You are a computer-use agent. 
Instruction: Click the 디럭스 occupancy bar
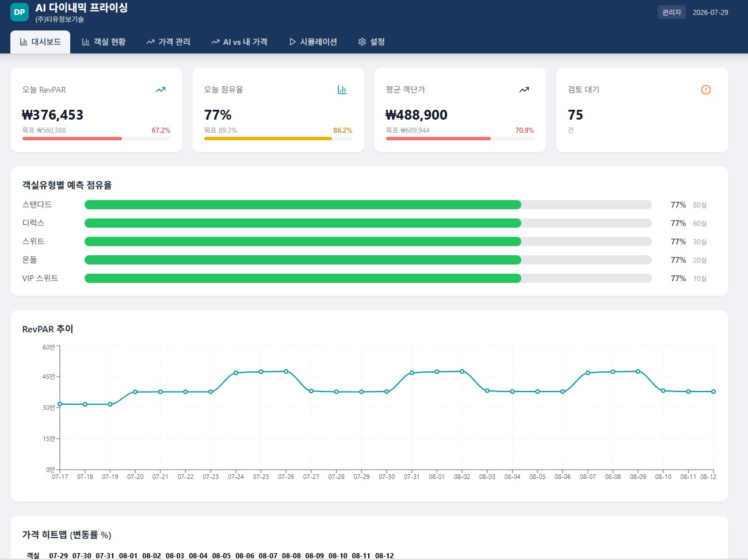click(368, 223)
